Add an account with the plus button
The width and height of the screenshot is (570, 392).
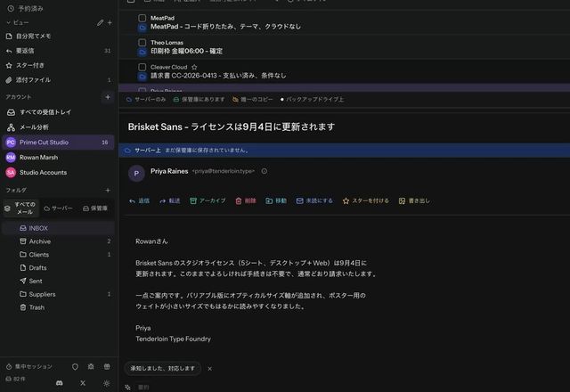(x=108, y=97)
